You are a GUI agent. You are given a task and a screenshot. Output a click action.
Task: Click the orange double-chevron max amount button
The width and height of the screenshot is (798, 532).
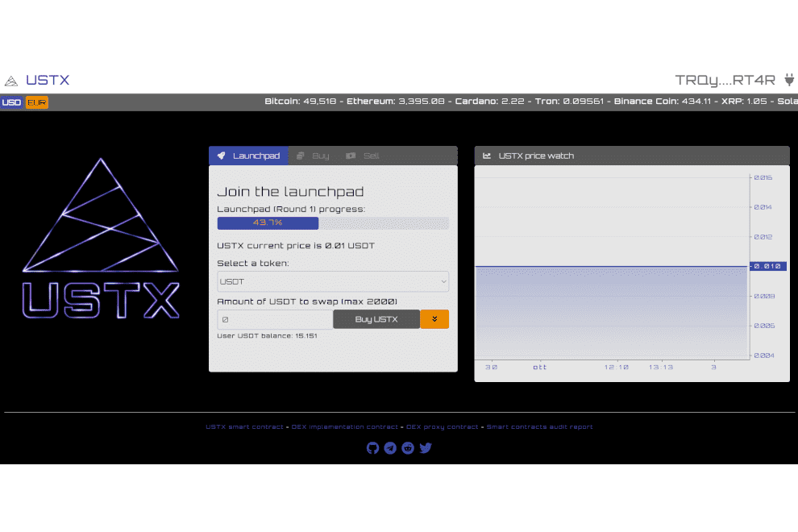coord(434,319)
